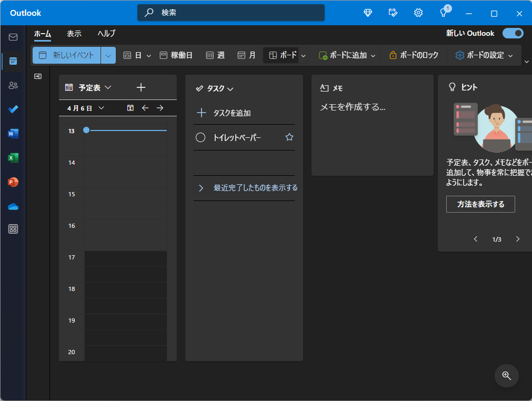Jump to today using the calendar today icon
This screenshot has width=532, height=401.
click(x=130, y=107)
